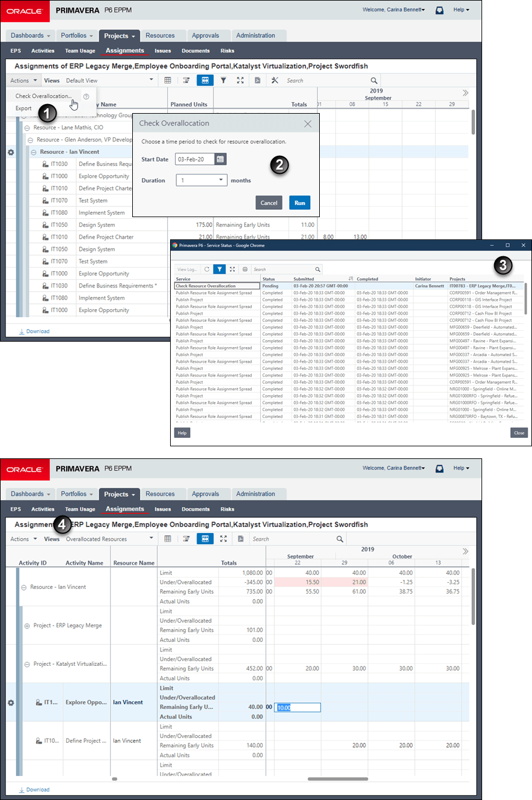Click gear icon beside Resource - Ian Vincent row

coord(11,152)
